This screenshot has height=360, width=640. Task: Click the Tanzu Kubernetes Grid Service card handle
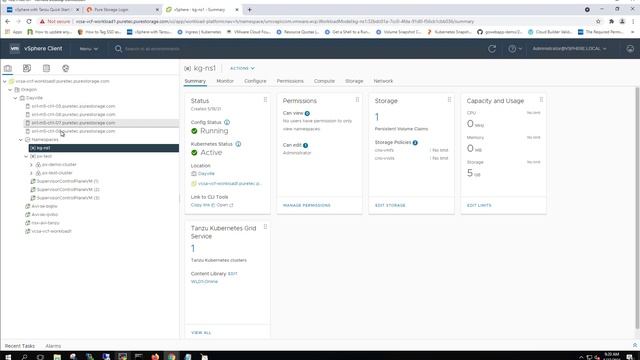point(265,227)
